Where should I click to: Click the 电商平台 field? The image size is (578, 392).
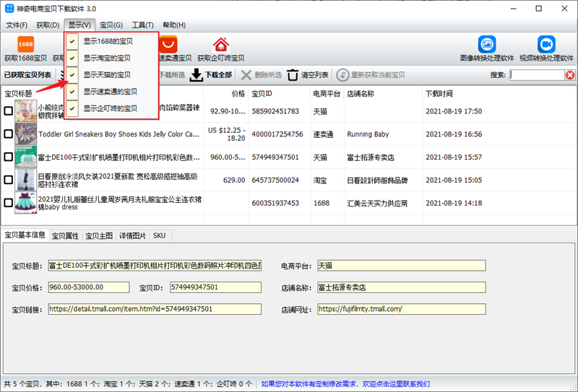point(402,266)
